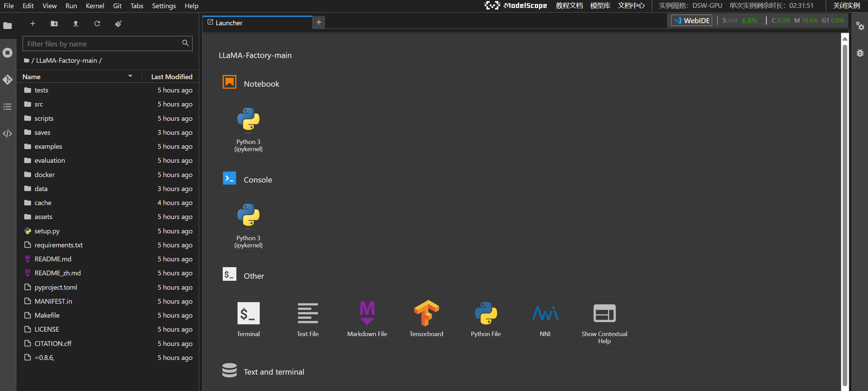Image resolution: width=868 pixels, height=391 pixels.
Task: Select the README_zh.md file
Action: [108, 273]
